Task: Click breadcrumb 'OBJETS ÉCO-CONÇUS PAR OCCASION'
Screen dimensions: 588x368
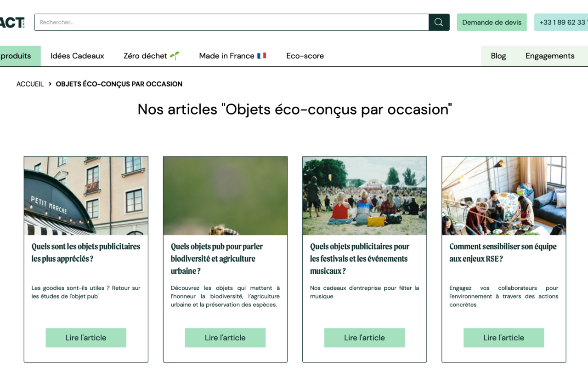Action: [x=119, y=84]
